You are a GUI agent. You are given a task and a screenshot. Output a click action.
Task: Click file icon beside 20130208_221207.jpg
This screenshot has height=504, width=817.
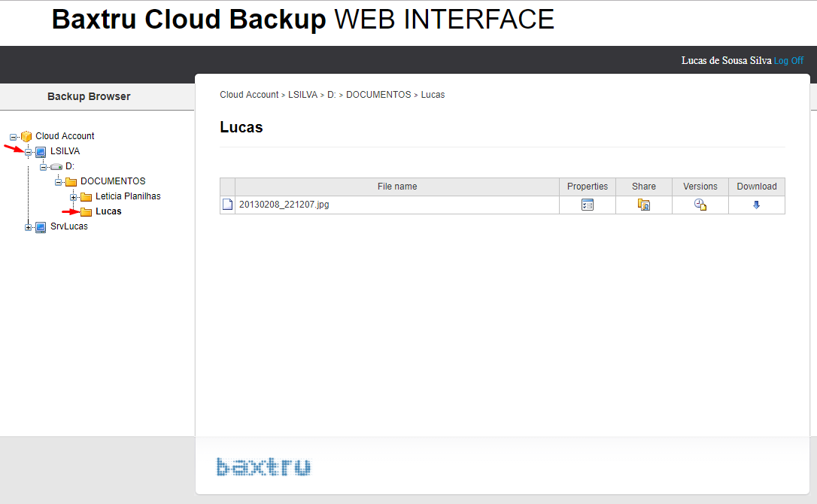(x=227, y=205)
